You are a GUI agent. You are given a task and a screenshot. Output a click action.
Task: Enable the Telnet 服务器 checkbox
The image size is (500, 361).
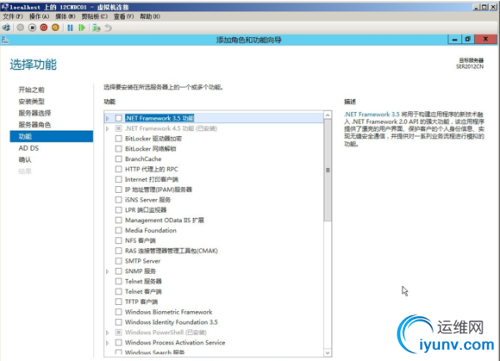click(118, 281)
